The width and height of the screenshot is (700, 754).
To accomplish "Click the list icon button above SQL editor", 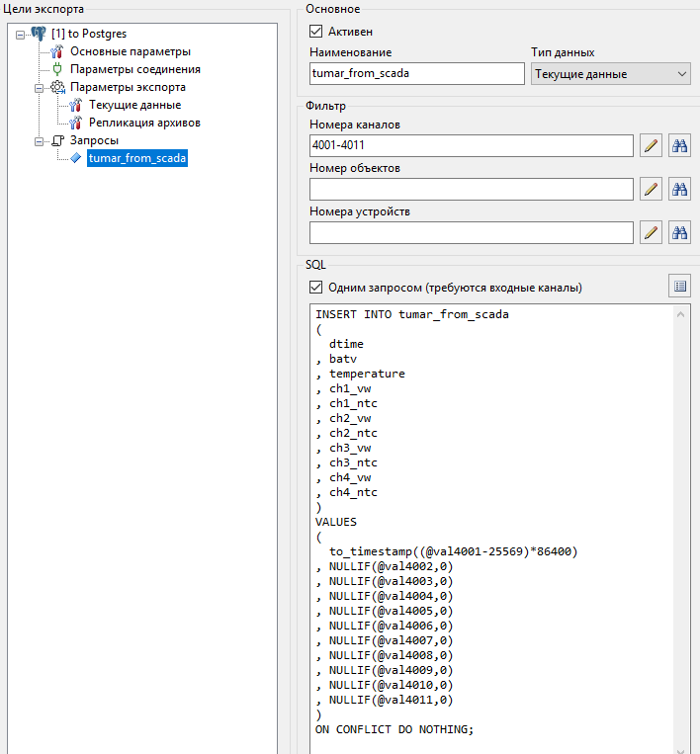I will (679, 287).
